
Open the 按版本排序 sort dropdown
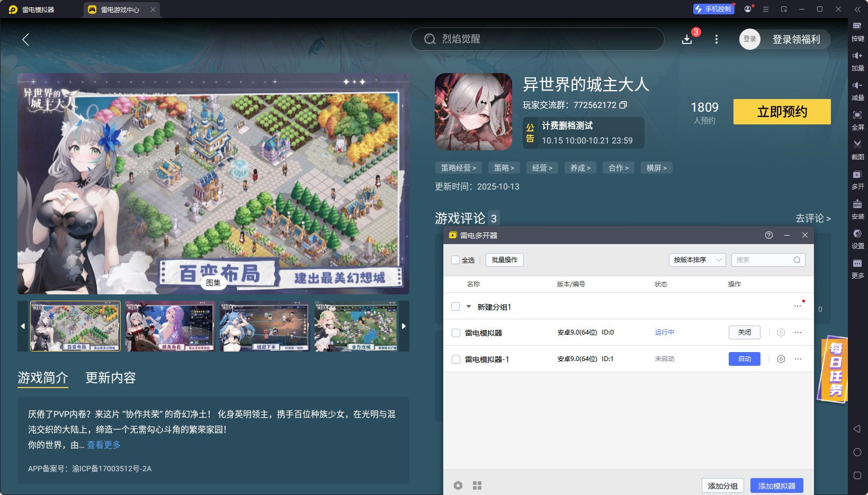(697, 260)
